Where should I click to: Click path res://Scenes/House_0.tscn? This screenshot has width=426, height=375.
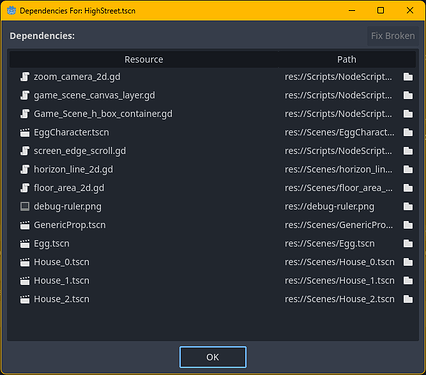coord(339,262)
